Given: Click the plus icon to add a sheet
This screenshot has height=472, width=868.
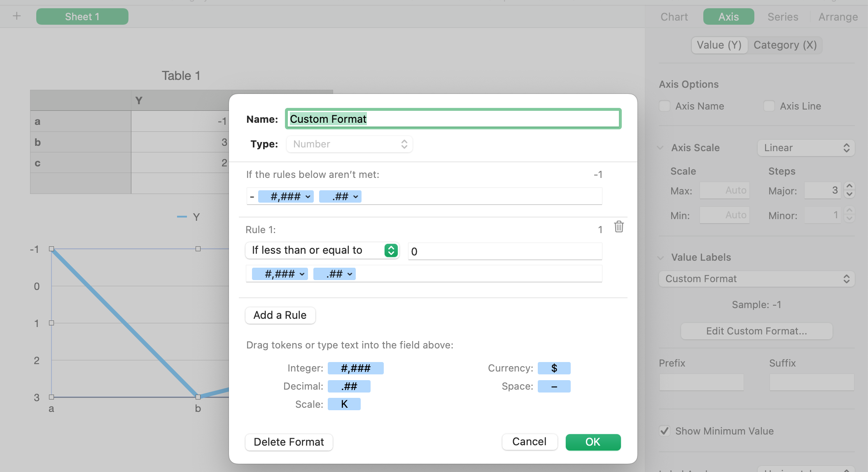Looking at the screenshot, I should coord(17,16).
